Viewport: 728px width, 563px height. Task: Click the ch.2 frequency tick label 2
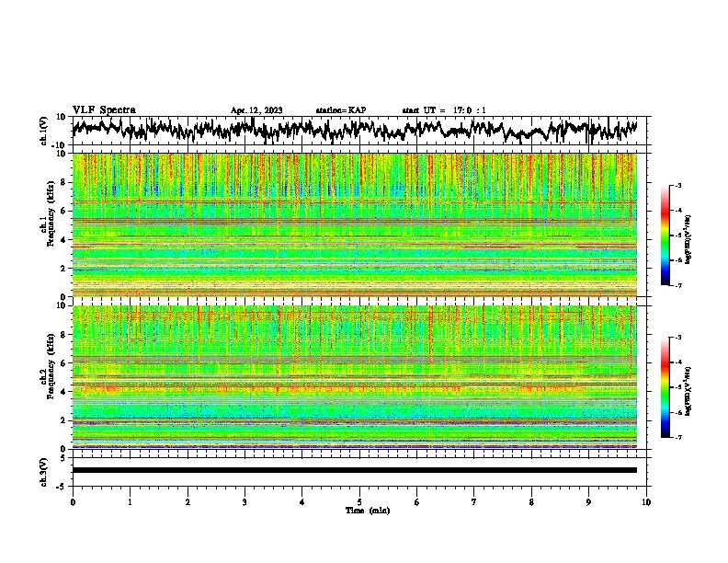(x=64, y=420)
